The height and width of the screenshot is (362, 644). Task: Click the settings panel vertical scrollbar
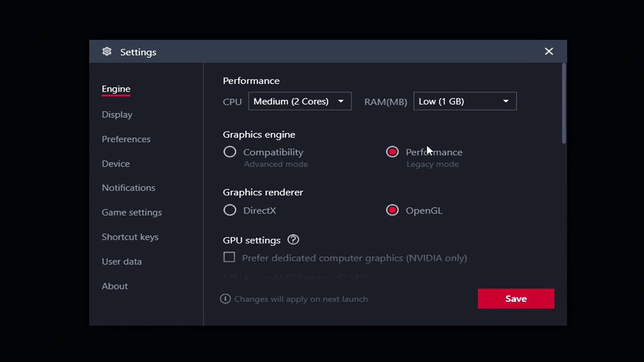pyautogui.click(x=564, y=103)
